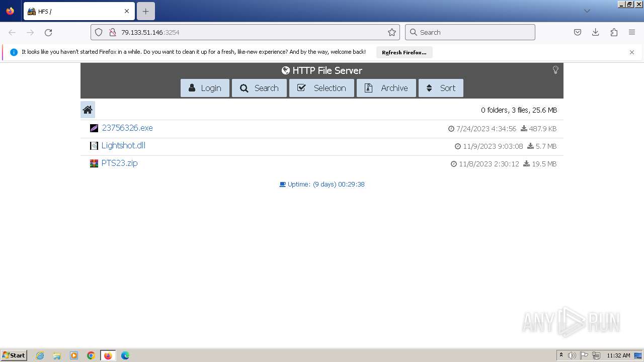Open Save to Pocket icon
Viewport: 644px width, 362px height.
tap(578, 32)
